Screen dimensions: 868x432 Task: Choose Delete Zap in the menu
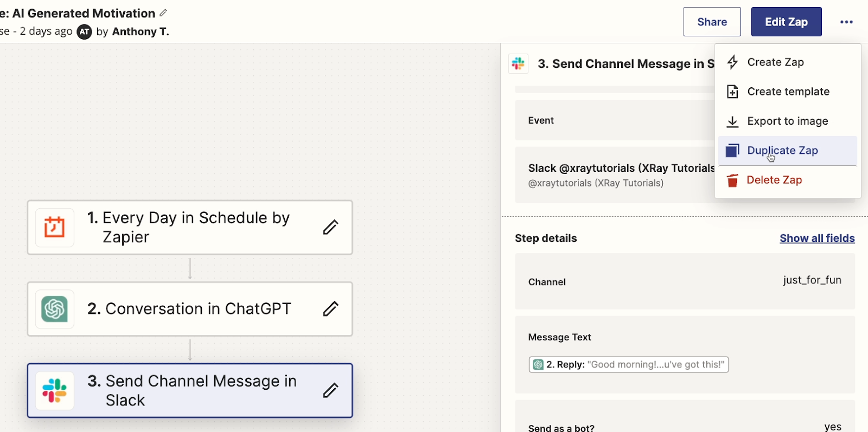click(x=787, y=180)
